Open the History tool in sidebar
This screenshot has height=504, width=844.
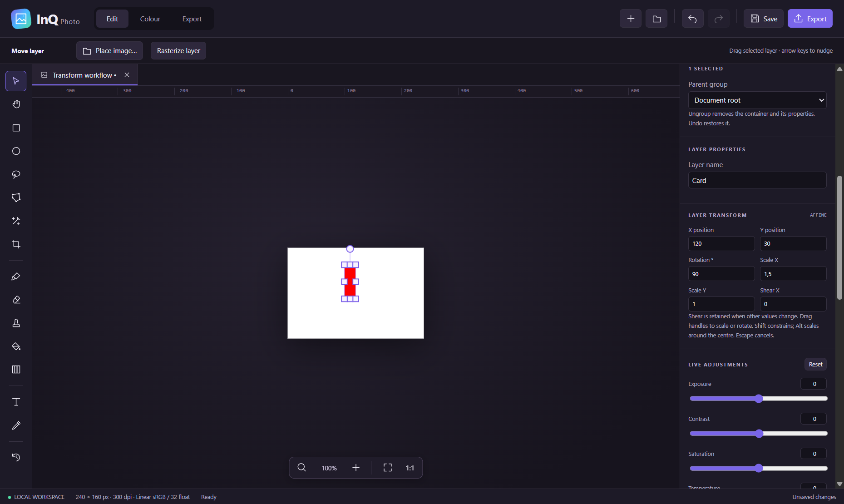click(x=16, y=457)
